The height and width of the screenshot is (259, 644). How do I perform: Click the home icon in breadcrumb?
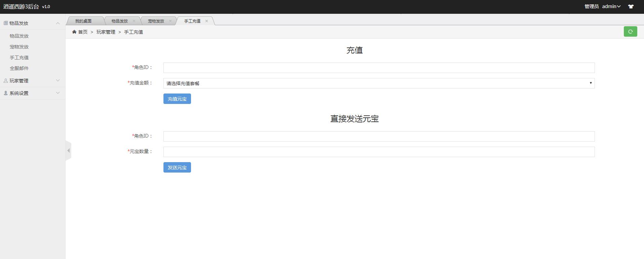(74, 32)
